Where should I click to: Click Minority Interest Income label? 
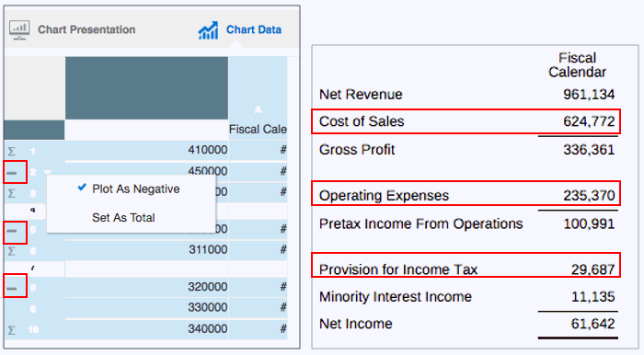point(396,296)
